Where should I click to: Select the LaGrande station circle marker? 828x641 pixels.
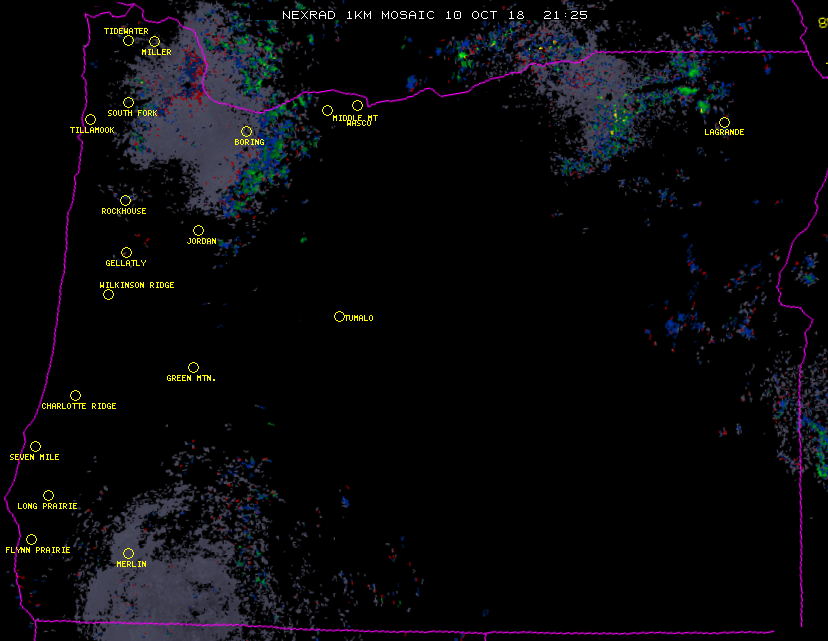click(724, 123)
